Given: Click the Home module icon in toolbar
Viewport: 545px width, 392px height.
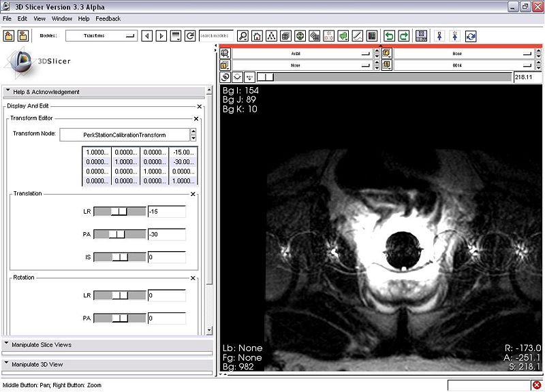Looking at the screenshot, I should pos(258,36).
